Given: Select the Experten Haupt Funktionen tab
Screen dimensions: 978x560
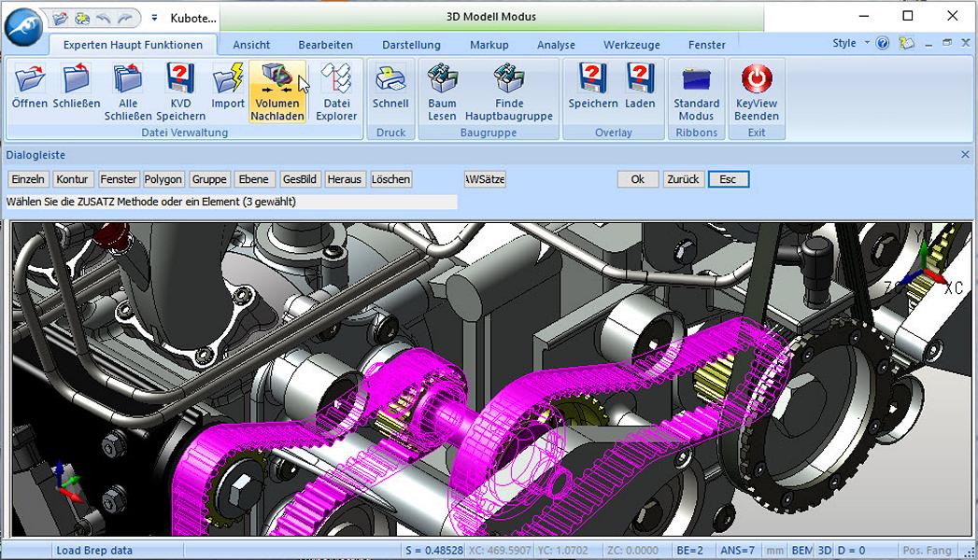Looking at the screenshot, I should tap(133, 45).
